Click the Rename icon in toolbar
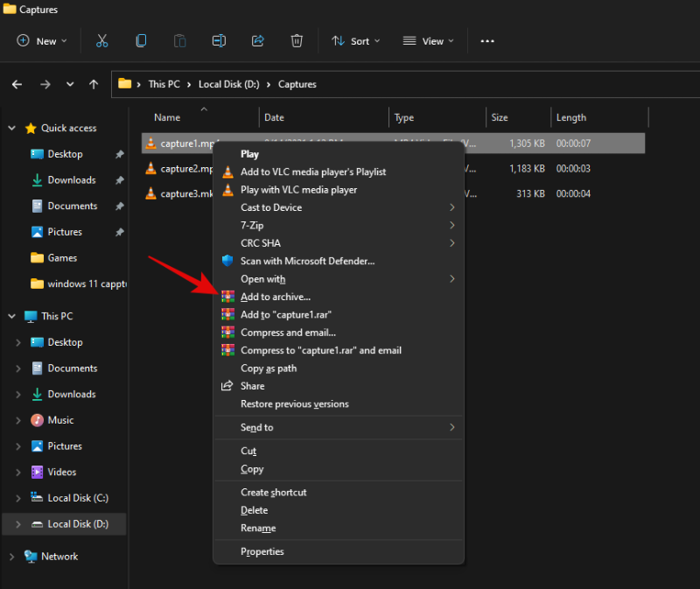700x589 pixels. click(x=219, y=41)
